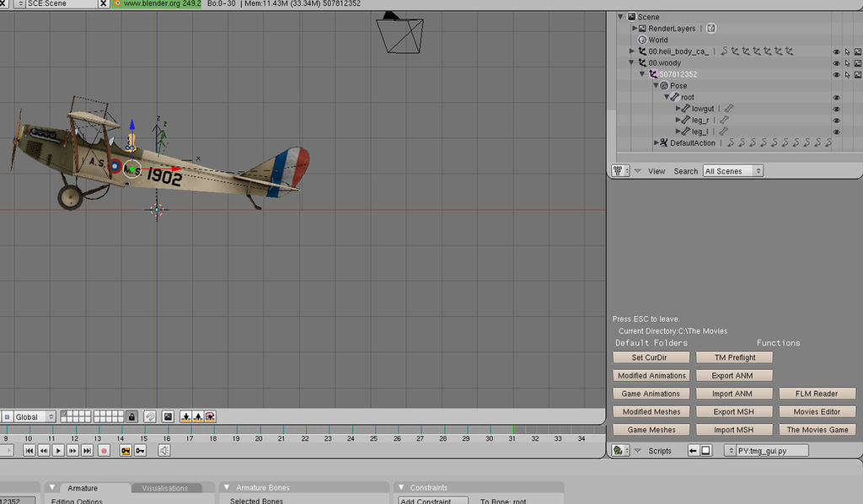Open the outliner View menu
863x504 pixels.
656,171
